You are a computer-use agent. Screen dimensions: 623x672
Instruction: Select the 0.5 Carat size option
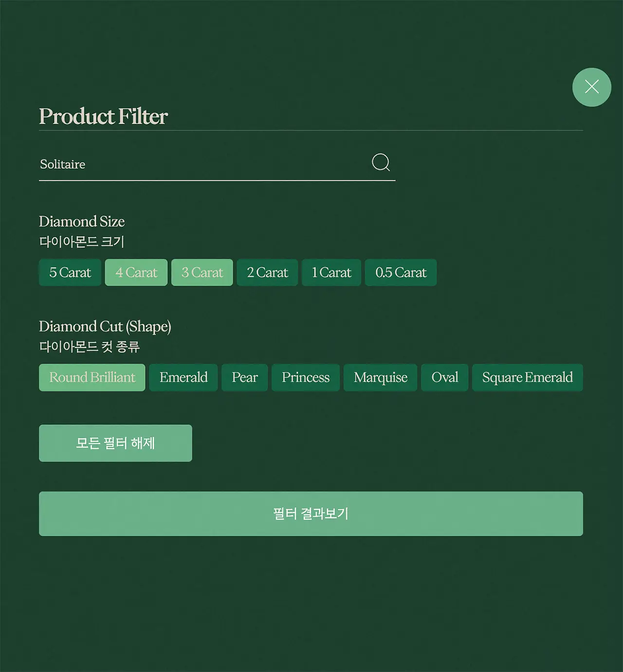click(x=401, y=272)
